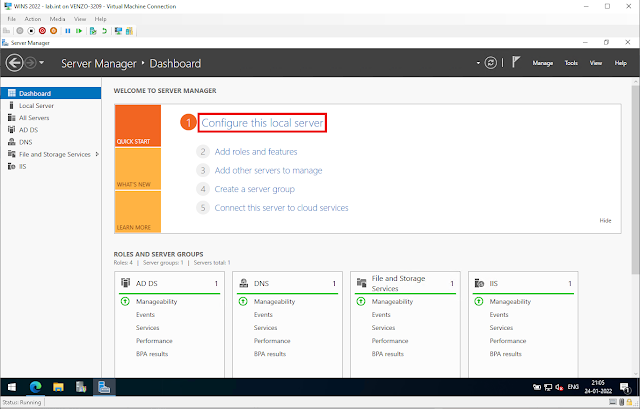The height and width of the screenshot is (409, 640).
Task: Click the taskbar clock showing 21:05
Action: pos(598,387)
